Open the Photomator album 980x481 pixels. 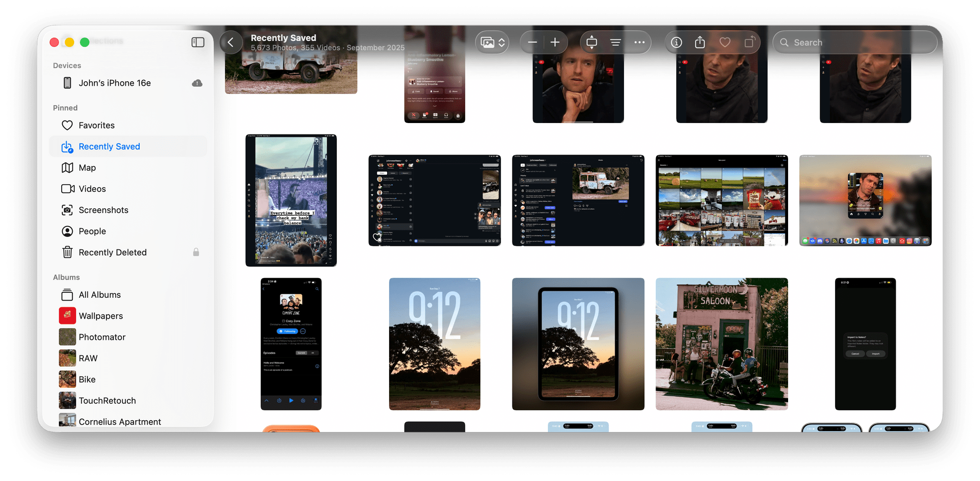pos(128,337)
